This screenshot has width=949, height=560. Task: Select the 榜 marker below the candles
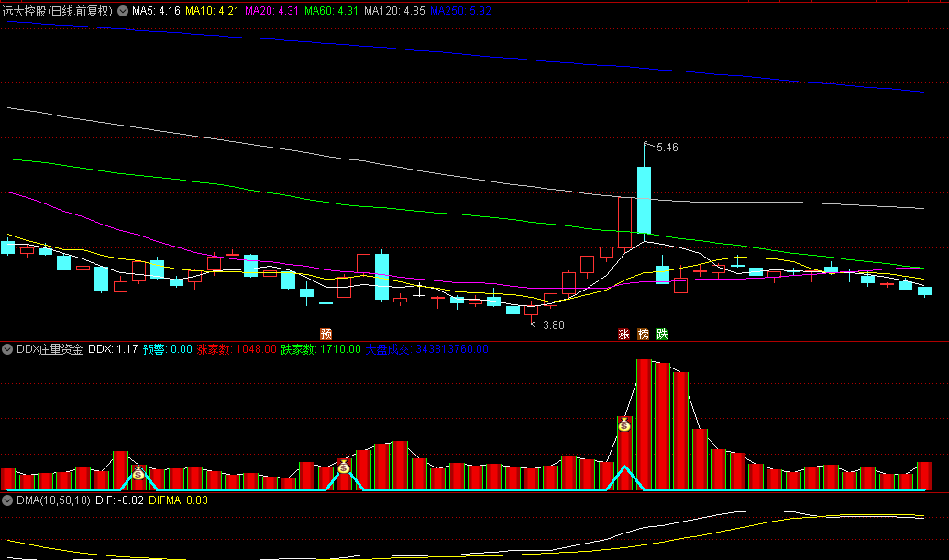643,334
